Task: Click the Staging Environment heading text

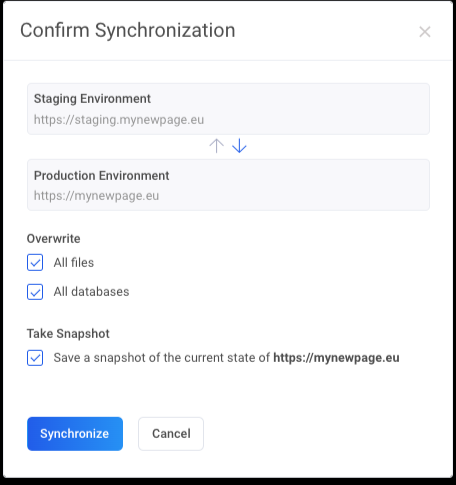Action: tap(92, 99)
